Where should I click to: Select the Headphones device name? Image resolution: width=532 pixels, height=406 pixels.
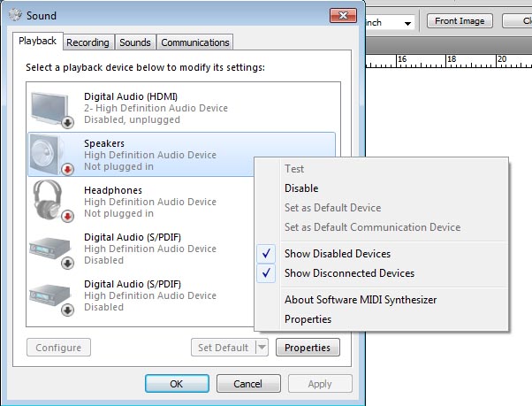[113, 190]
